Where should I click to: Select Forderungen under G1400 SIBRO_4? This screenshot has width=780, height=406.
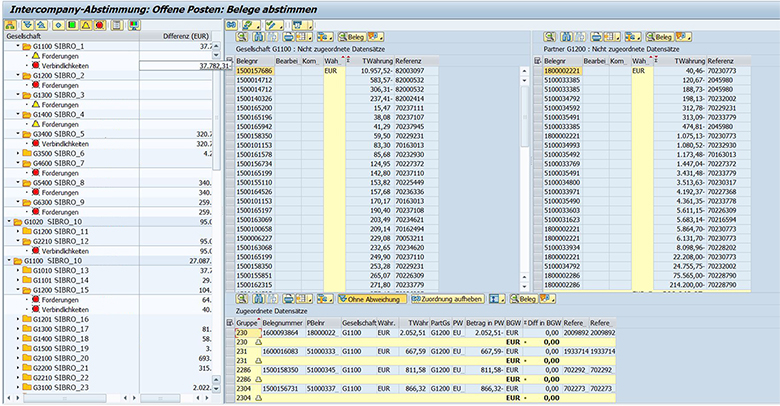click(x=60, y=124)
